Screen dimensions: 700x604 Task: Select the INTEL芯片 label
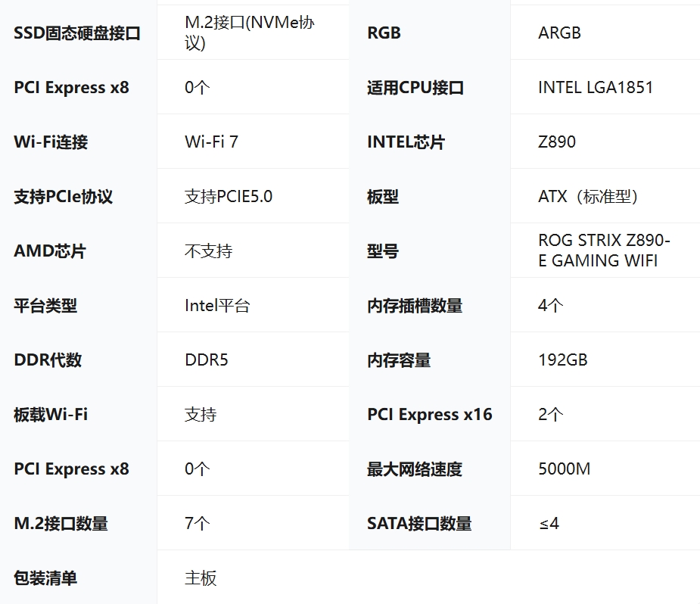[406, 142]
